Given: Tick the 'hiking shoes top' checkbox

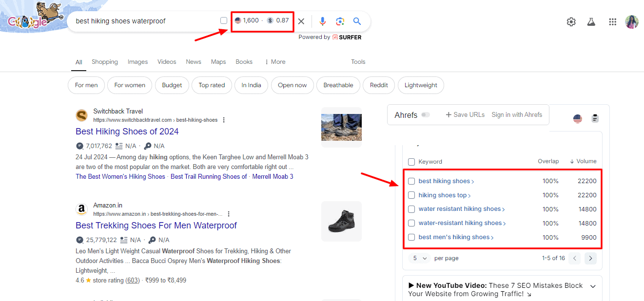Looking at the screenshot, I should pos(411,195).
